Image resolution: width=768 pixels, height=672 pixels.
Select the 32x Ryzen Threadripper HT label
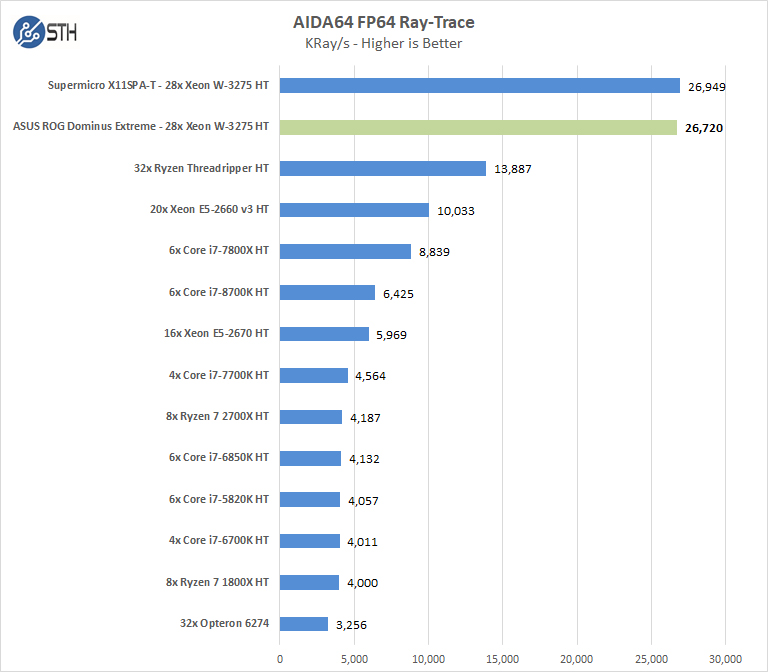(x=201, y=168)
